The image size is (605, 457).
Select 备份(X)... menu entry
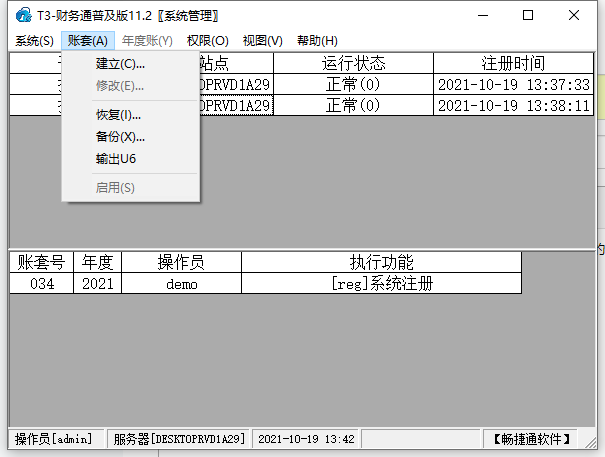tap(131, 137)
